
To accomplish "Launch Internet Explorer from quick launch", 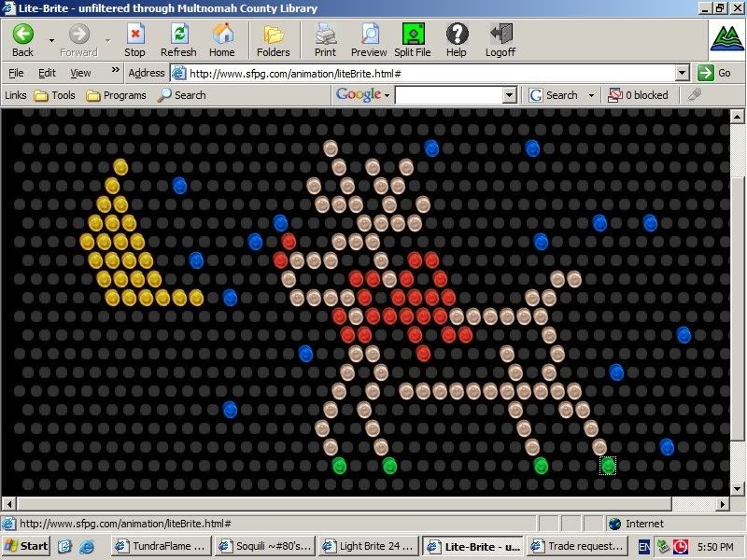I will 87,546.
